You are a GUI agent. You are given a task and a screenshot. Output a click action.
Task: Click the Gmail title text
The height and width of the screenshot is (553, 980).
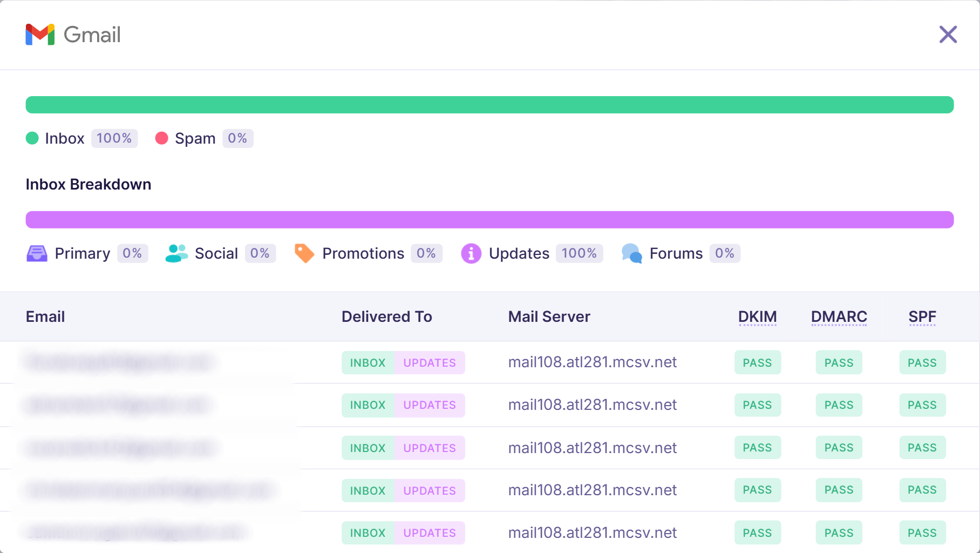tap(92, 35)
